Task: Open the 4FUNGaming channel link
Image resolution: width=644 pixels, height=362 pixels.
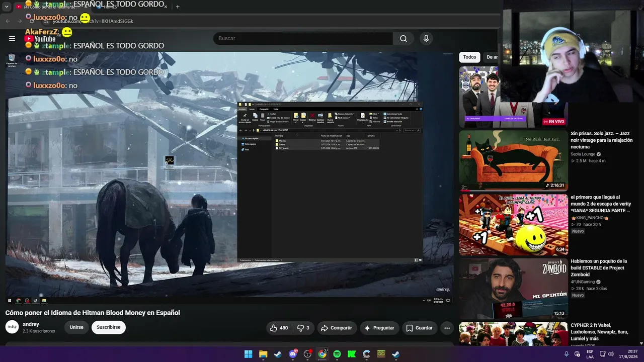Action: tap(583, 282)
